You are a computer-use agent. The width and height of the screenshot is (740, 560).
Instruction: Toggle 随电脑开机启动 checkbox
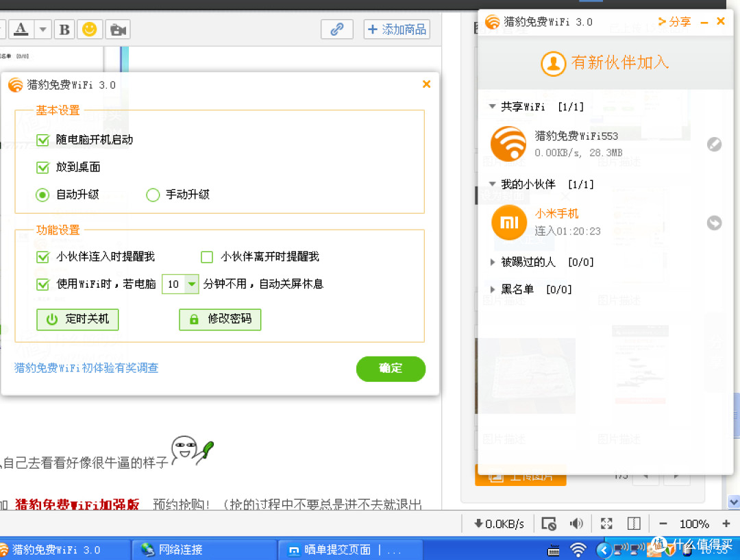(x=43, y=140)
